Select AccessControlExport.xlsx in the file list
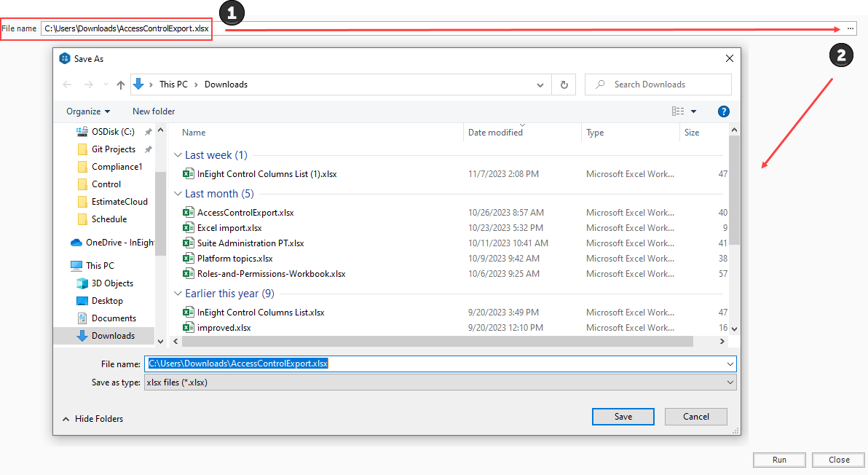 pyautogui.click(x=245, y=213)
